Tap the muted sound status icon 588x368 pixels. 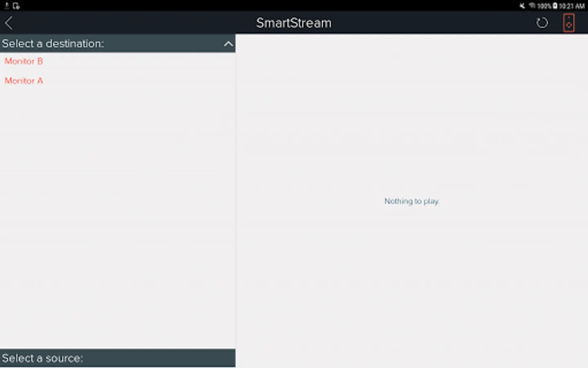pos(522,6)
